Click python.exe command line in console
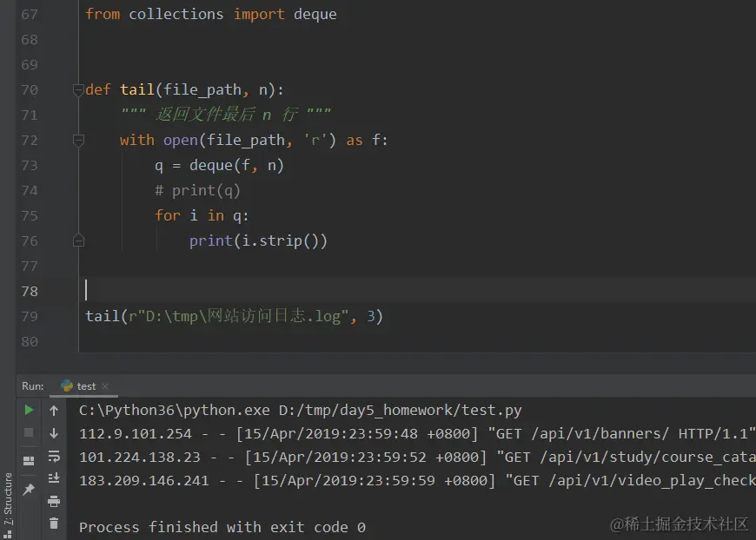Viewport: 756px width, 540px height. click(x=301, y=410)
